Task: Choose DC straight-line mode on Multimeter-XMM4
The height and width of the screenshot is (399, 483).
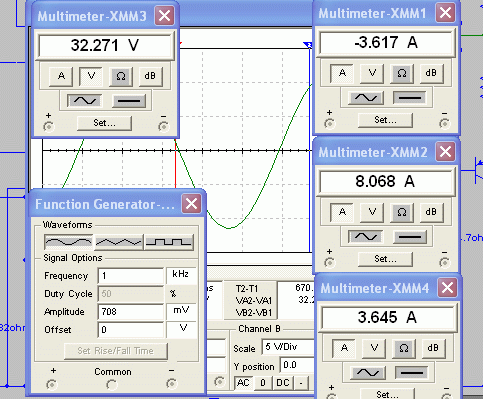Action: coord(412,373)
